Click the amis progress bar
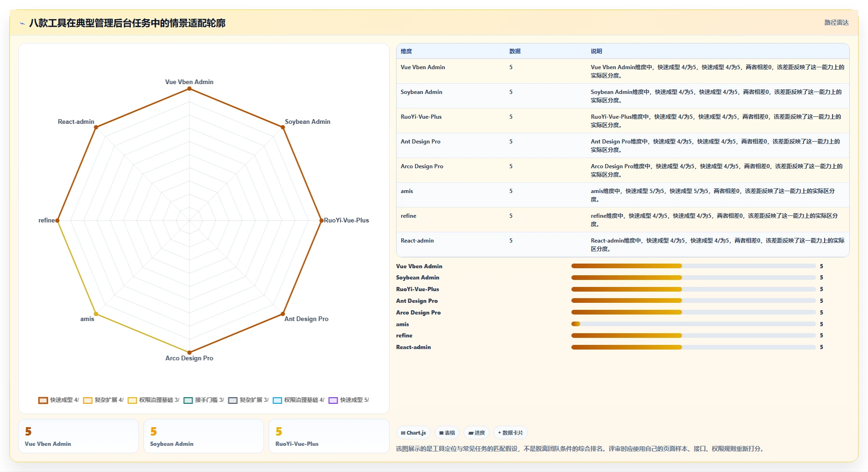The image size is (868, 472). click(693, 324)
